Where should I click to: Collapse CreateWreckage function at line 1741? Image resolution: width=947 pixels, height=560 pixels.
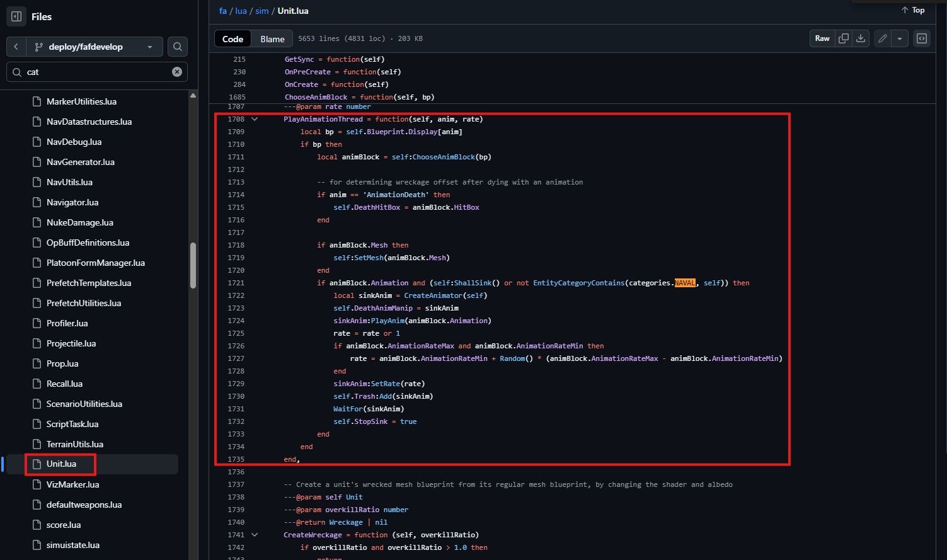pyautogui.click(x=255, y=535)
